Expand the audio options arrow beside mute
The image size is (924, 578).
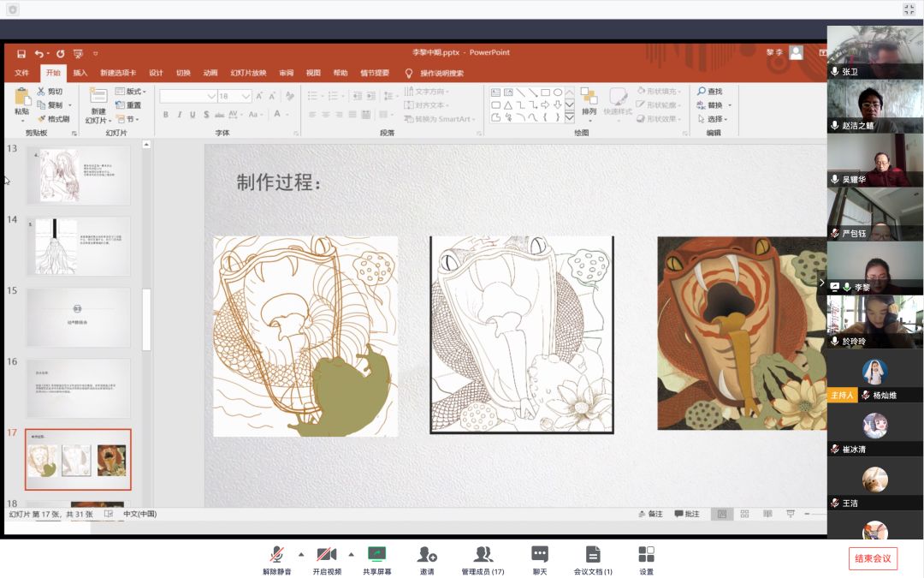300,553
